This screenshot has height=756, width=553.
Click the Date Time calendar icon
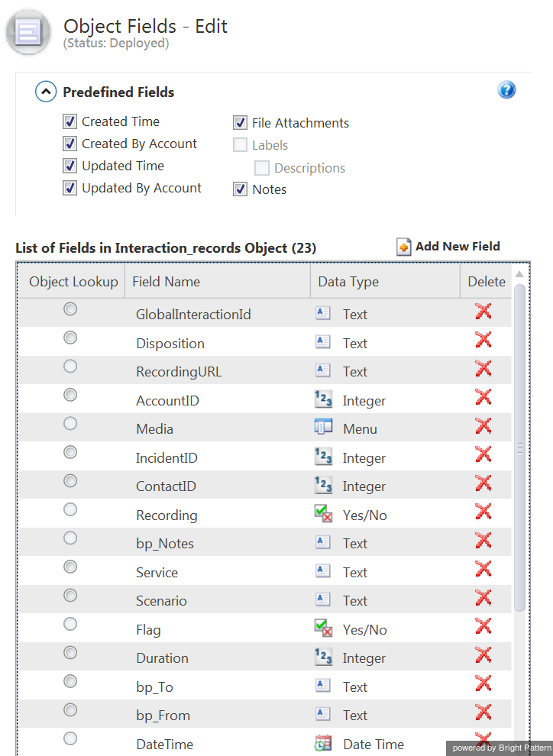(323, 742)
